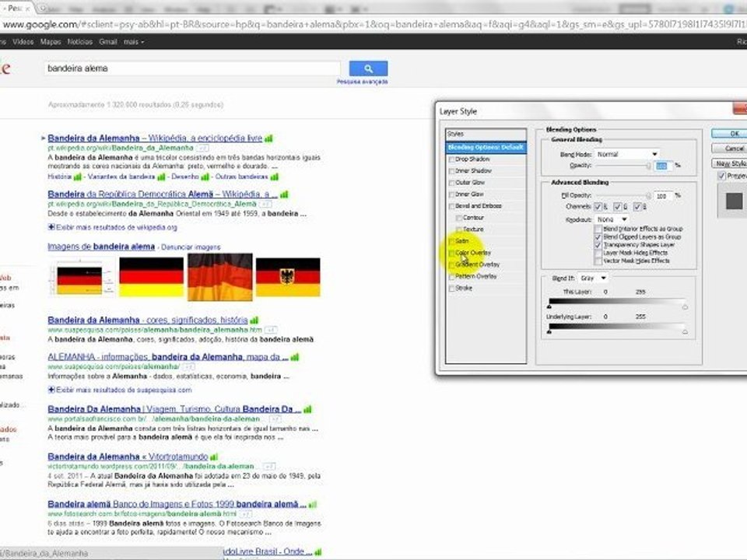Open the 'mais' dropdown in Google bar
The height and width of the screenshot is (560, 747).
tap(134, 42)
